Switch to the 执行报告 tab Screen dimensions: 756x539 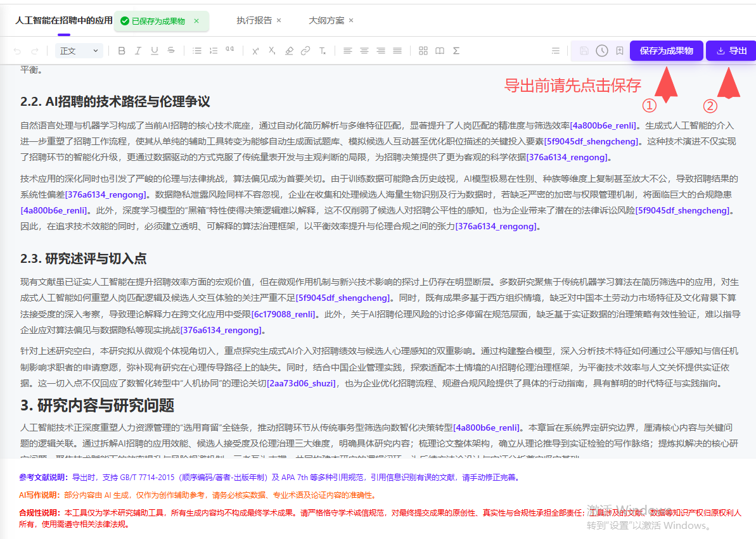[254, 20]
